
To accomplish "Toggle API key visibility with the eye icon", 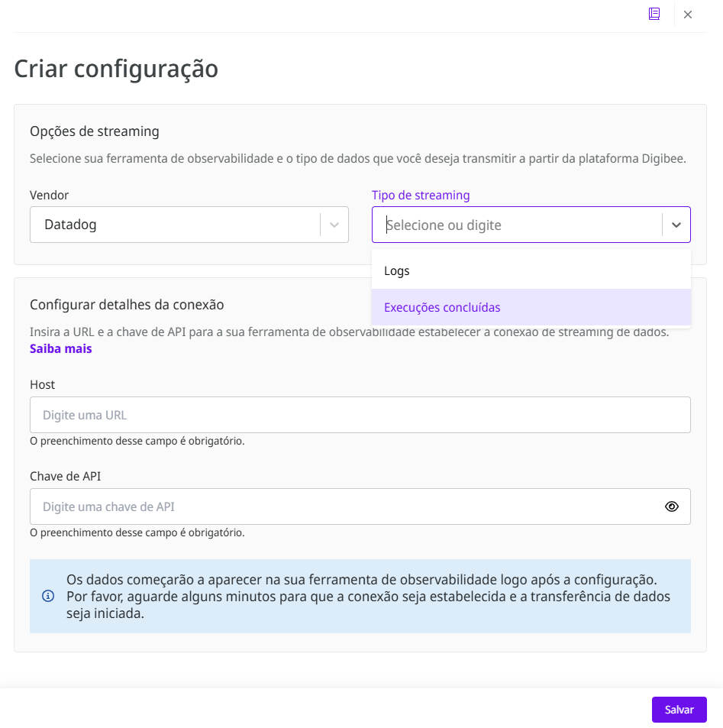I will click(672, 506).
